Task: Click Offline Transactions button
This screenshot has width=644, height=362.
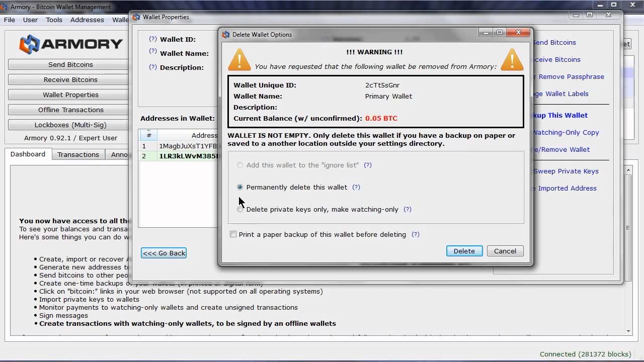Action: click(x=69, y=110)
